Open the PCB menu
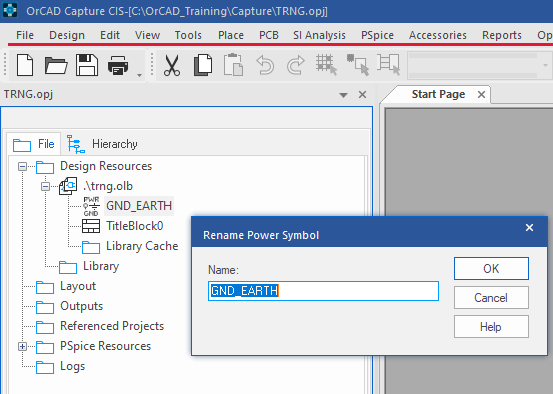Screen dimensions: 553x394 (x=269, y=35)
